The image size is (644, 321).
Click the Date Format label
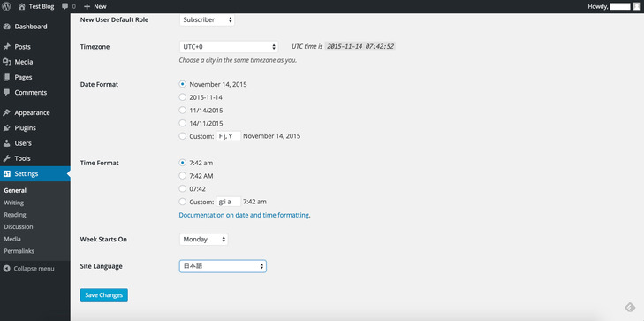[99, 84]
